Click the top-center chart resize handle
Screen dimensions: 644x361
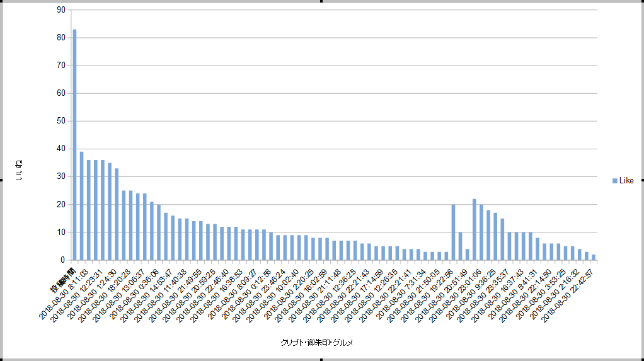coord(322,1)
